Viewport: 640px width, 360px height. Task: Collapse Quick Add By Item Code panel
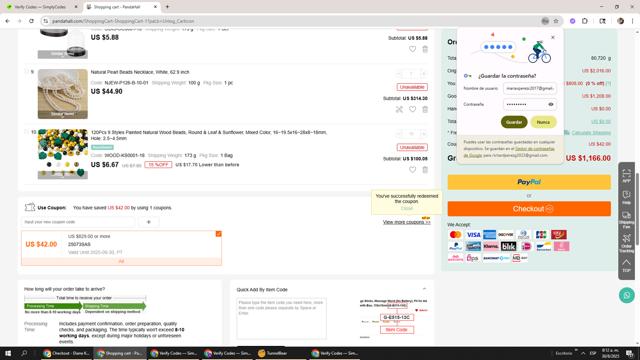point(424,289)
